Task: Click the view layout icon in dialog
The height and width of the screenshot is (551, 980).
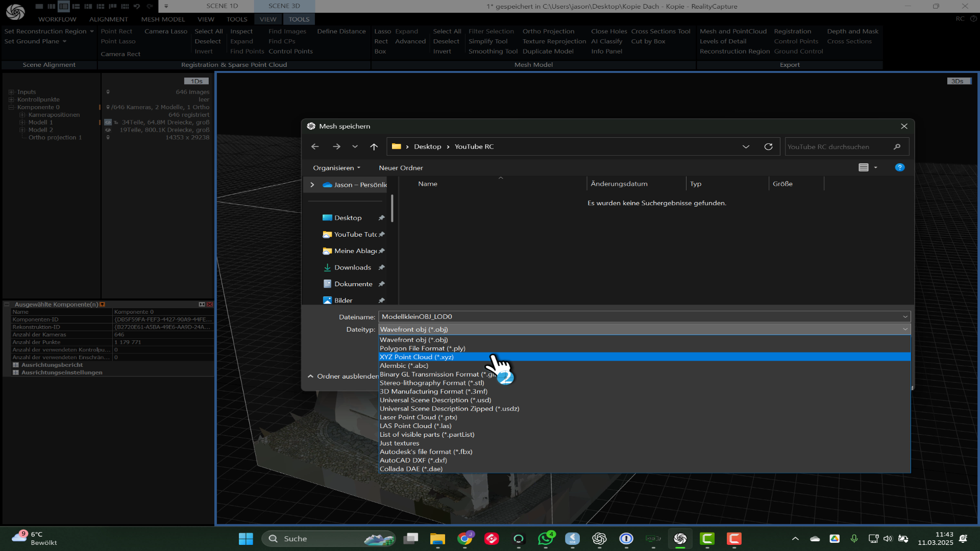Action: (x=863, y=167)
